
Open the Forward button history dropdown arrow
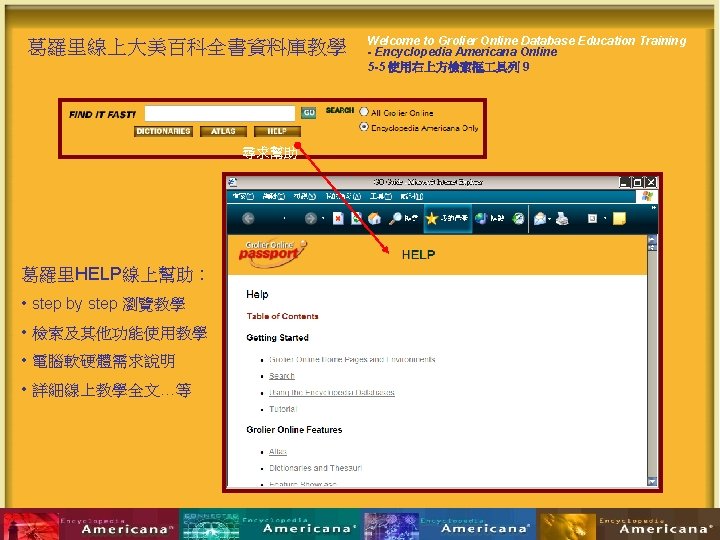pos(323,219)
